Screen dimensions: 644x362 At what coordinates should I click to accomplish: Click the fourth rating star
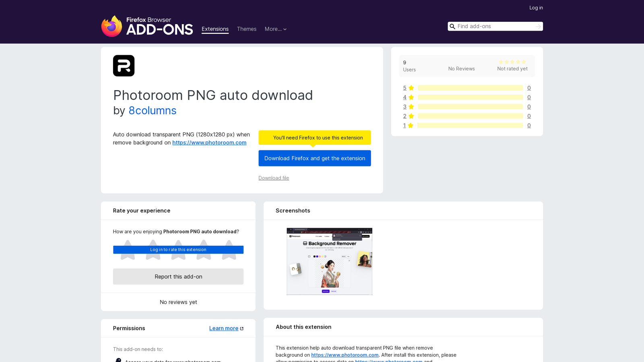204,250
